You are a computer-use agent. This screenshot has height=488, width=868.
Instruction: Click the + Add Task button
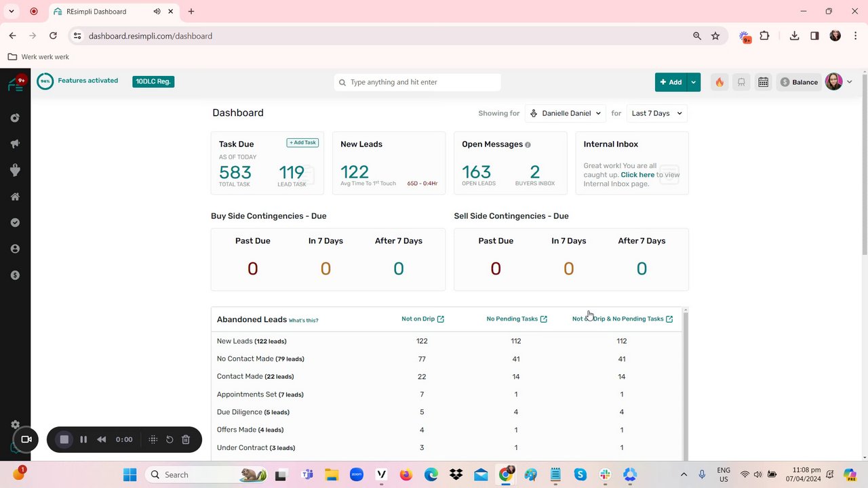(302, 142)
